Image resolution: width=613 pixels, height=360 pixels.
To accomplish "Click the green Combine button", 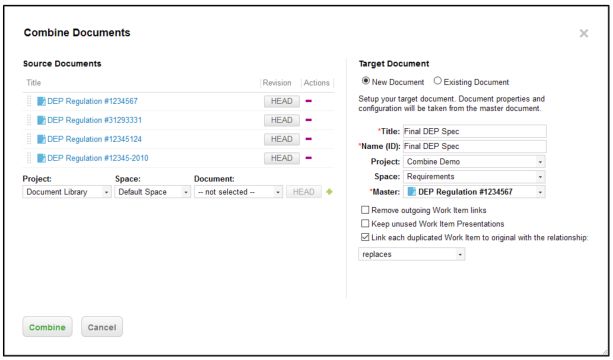I will [x=47, y=327].
